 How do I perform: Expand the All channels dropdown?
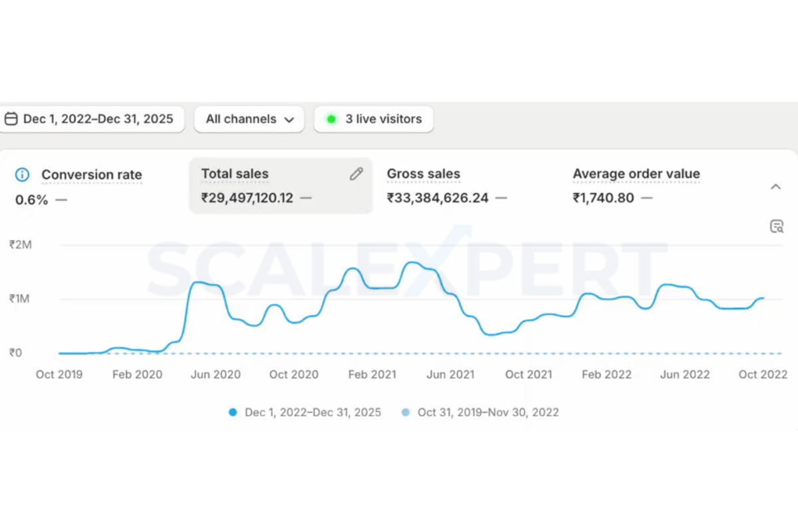(x=249, y=119)
